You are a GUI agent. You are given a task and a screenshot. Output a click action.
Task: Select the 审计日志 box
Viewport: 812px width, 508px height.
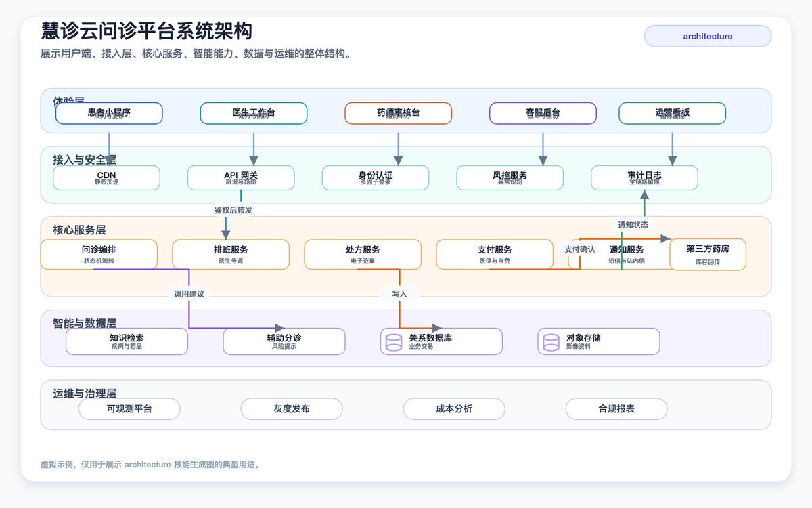(644, 177)
